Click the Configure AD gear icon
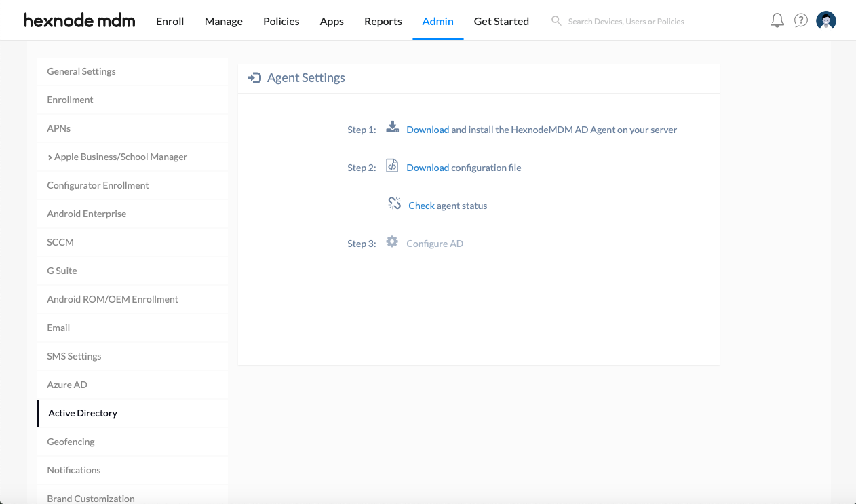The width and height of the screenshot is (856, 504). click(392, 241)
